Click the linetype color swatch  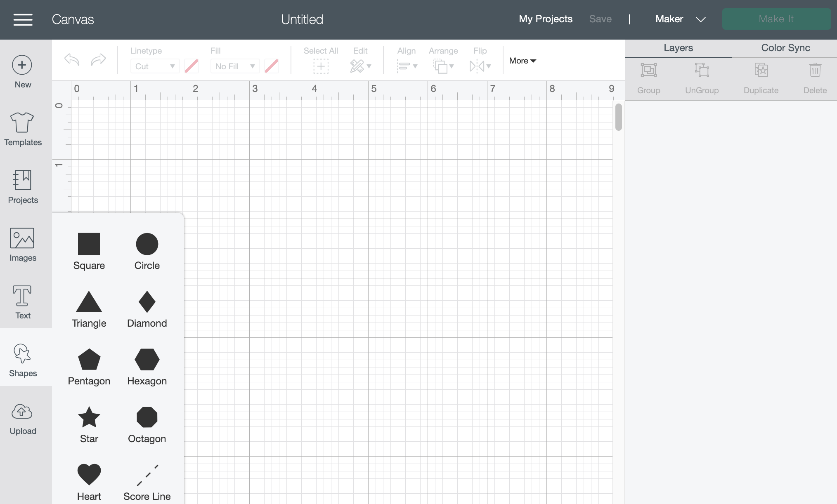click(x=192, y=66)
